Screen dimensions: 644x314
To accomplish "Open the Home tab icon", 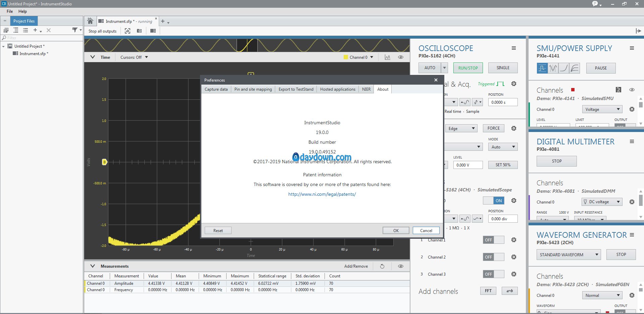I will (x=90, y=21).
